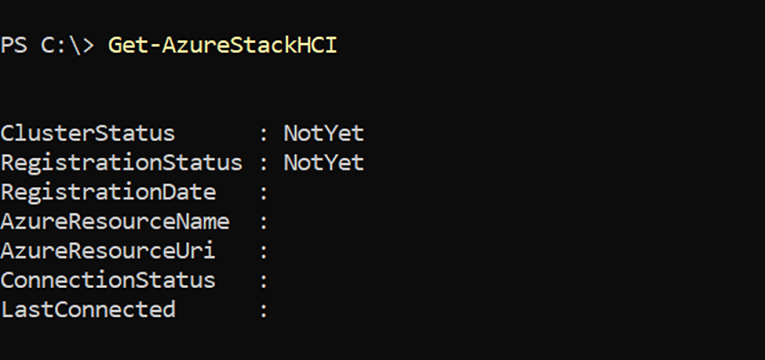Click the colon after LastConnected
This screenshot has width=765, height=360.
pos(264,311)
